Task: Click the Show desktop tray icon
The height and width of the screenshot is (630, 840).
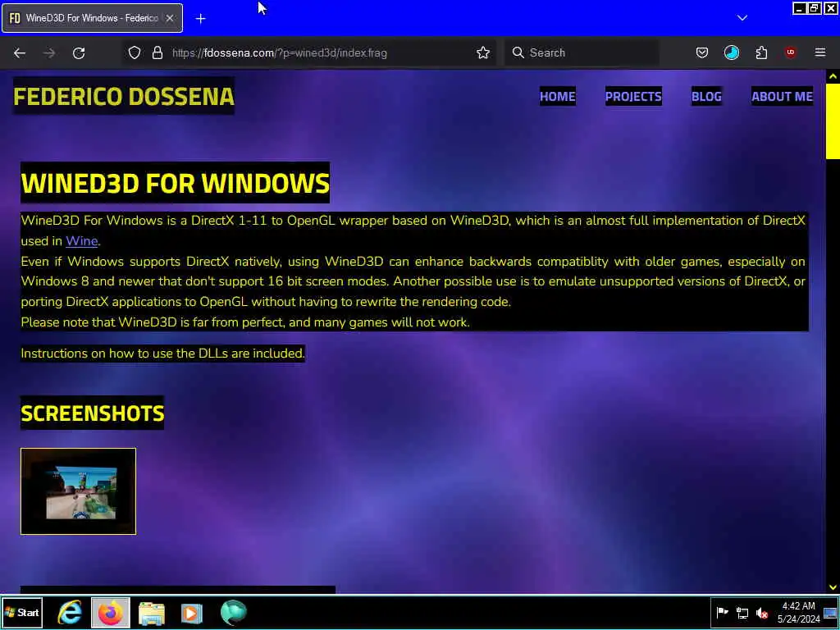Action: [x=831, y=612]
